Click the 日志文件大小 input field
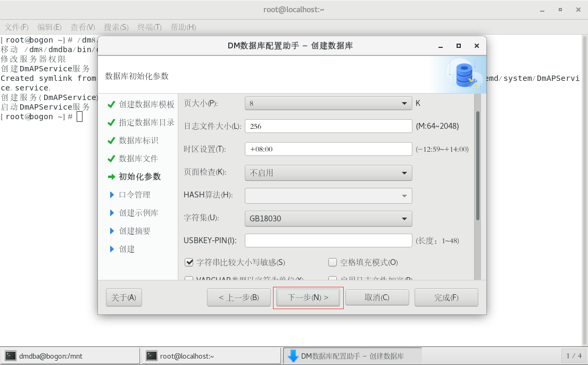The height and width of the screenshot is (365, 588). point(328,126)
